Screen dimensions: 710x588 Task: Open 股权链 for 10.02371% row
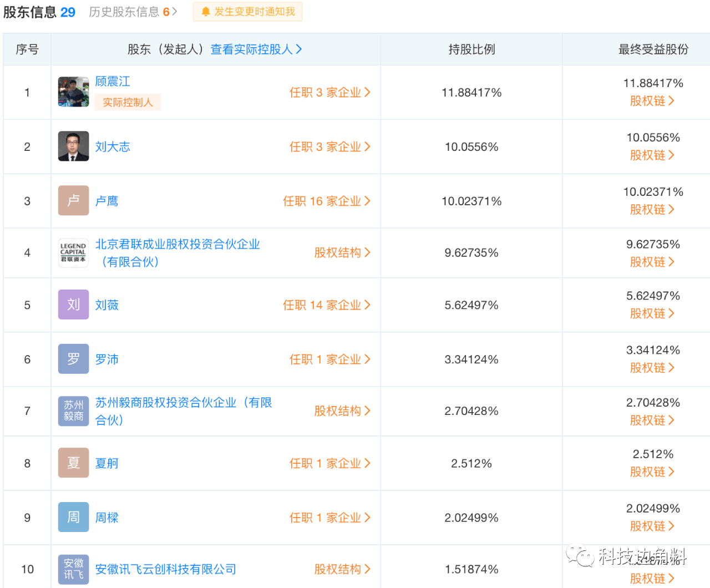(652, 210)
